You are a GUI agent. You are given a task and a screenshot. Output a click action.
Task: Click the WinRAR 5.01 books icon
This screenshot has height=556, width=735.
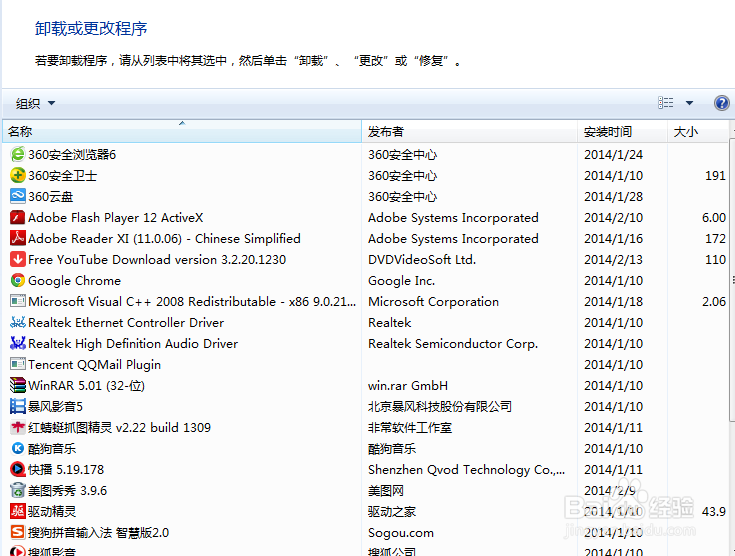coord(17,385)
